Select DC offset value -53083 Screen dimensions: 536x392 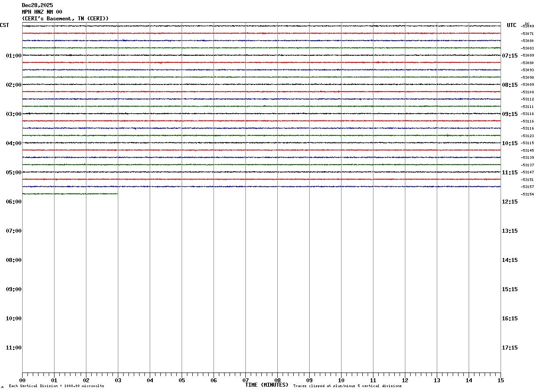point(527,48)
